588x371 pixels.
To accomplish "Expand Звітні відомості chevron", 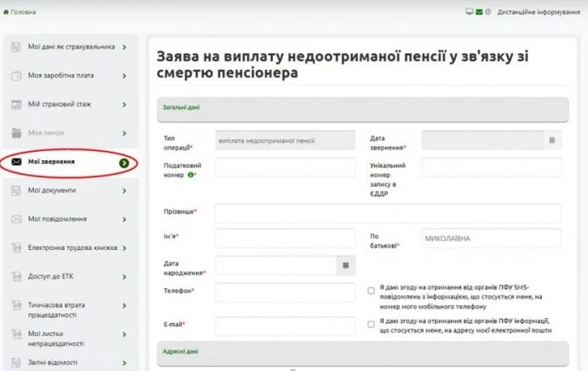I will pos(124,362).
